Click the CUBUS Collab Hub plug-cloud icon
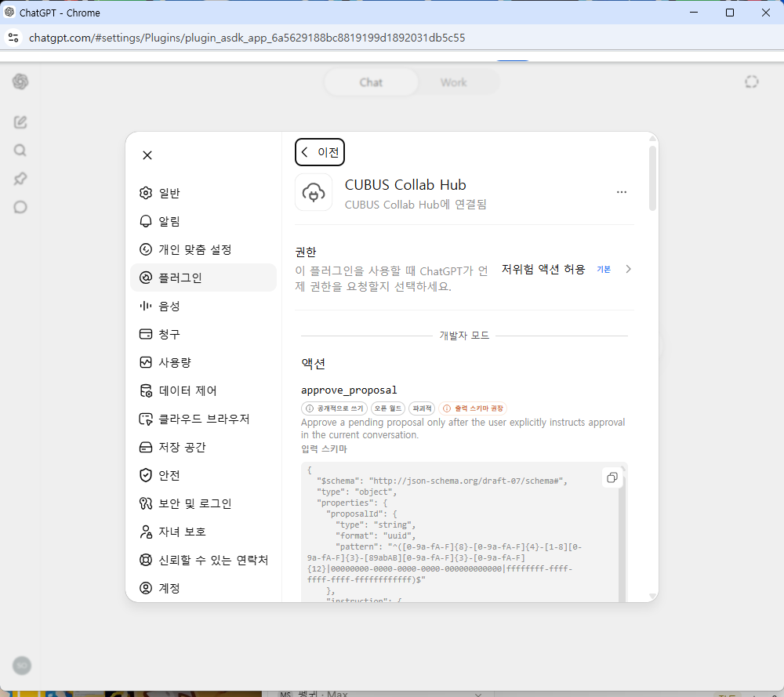The width and height of the screenshot is (784, 697). click(x=314, y=192)
